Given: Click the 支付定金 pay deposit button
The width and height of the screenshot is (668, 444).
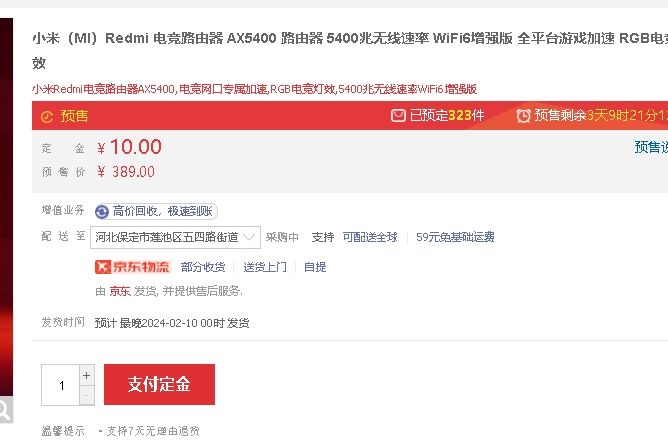Looking at the screenshot, I should point(159,384).
